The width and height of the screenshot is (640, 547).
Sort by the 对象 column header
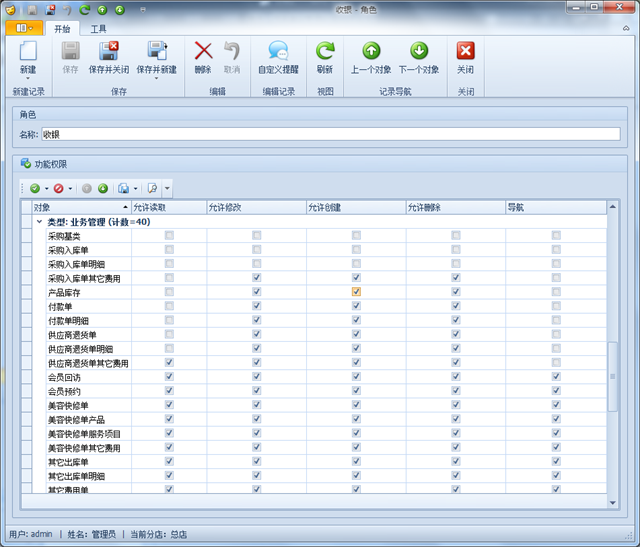[82, 207]
